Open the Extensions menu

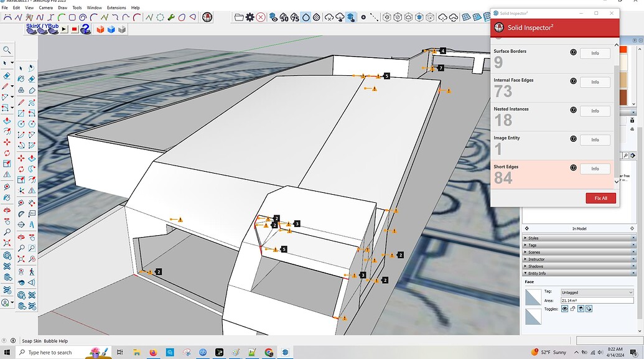coord(115,8)
